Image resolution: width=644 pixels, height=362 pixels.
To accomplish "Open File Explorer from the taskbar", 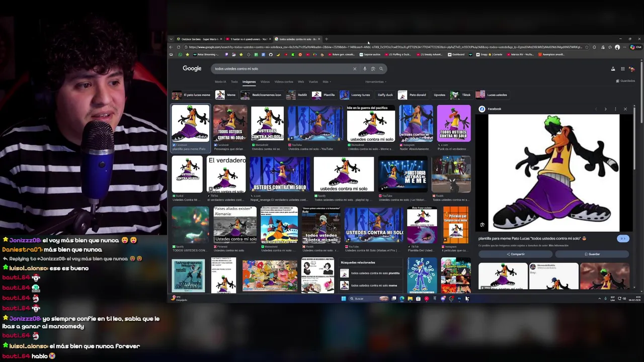I will (410, 299).
